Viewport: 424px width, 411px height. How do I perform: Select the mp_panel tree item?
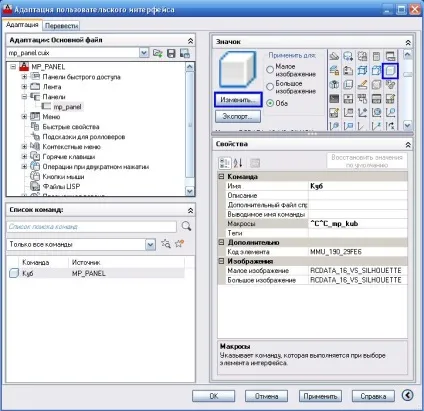point(67,107)
